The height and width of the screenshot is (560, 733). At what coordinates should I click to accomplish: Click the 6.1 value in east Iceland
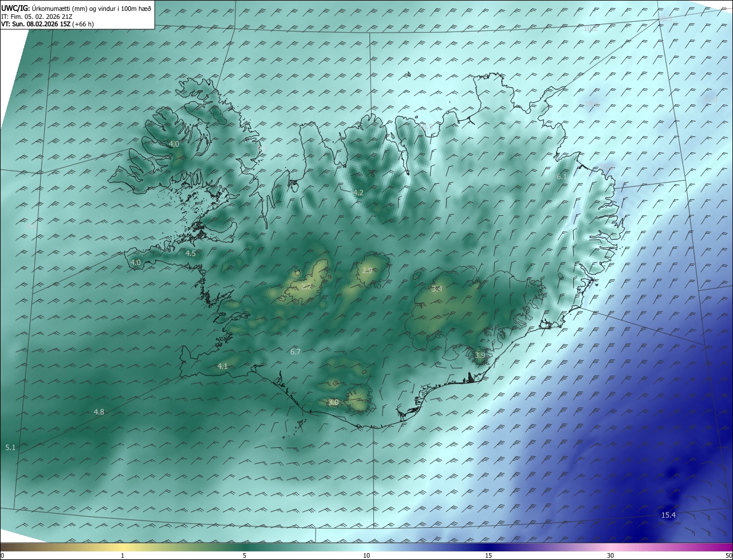pyautogui.click(x=562, y=177)
